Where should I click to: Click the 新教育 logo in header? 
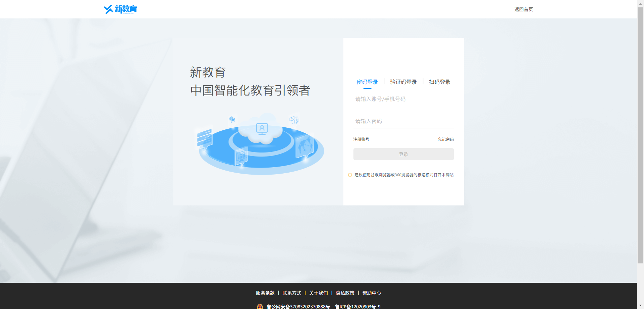point(120,9)
